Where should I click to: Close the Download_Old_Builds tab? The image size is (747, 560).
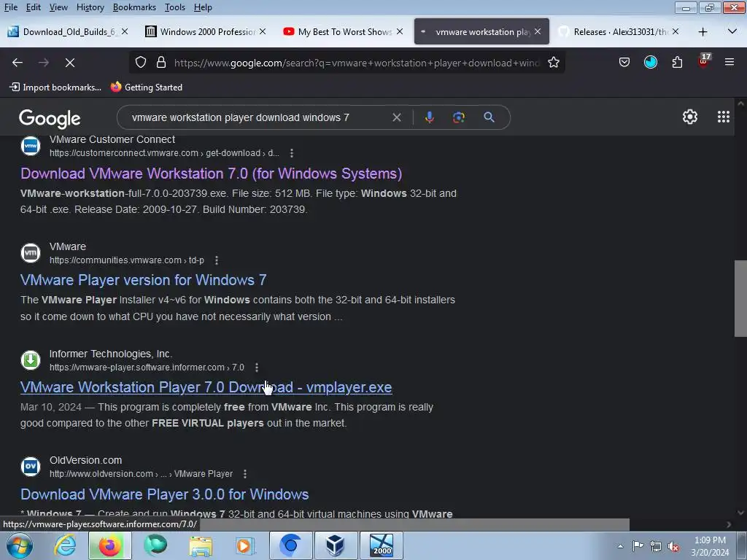click(124, 31)
